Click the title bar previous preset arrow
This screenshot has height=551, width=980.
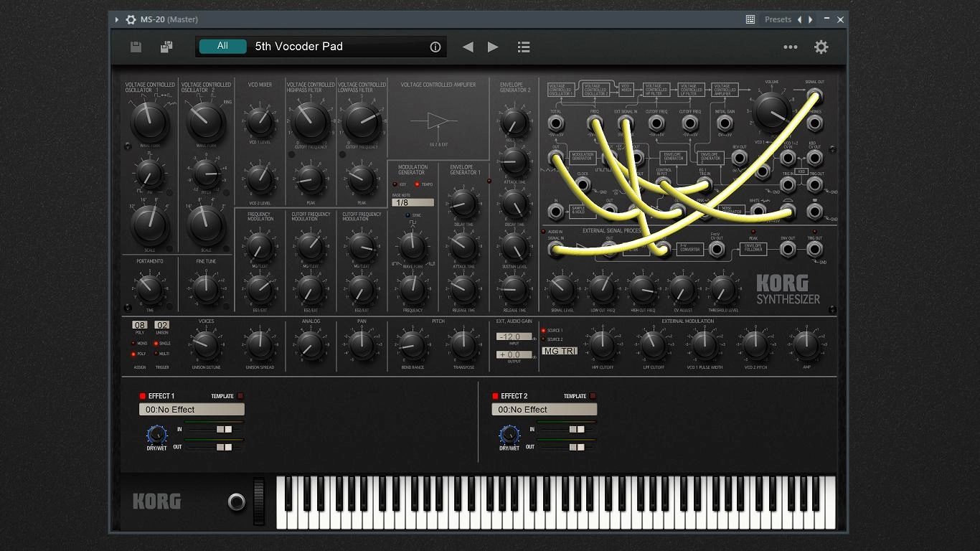click(800, 19)
